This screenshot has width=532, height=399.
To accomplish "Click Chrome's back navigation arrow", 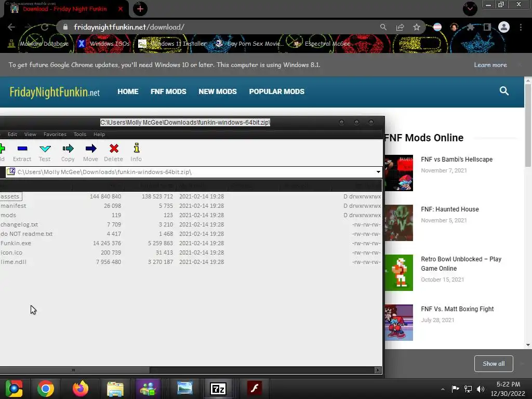I will (11, 27).
